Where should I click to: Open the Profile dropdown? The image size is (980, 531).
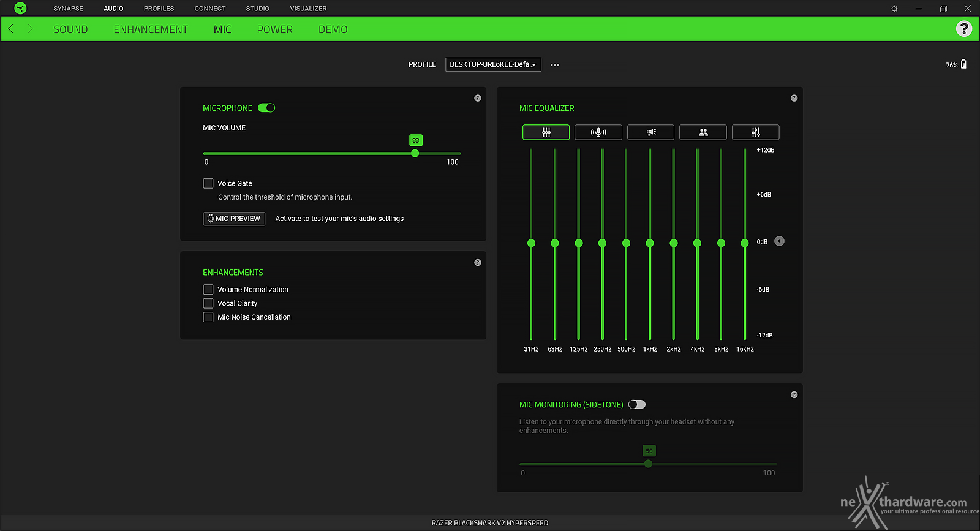pyautogui.click(x=493, y=64)
